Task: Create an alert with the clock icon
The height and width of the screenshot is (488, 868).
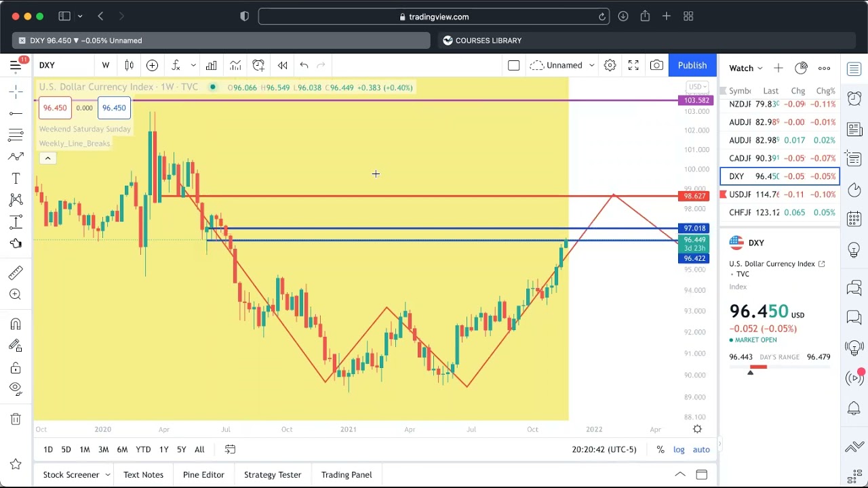Action: click(258, 65)
